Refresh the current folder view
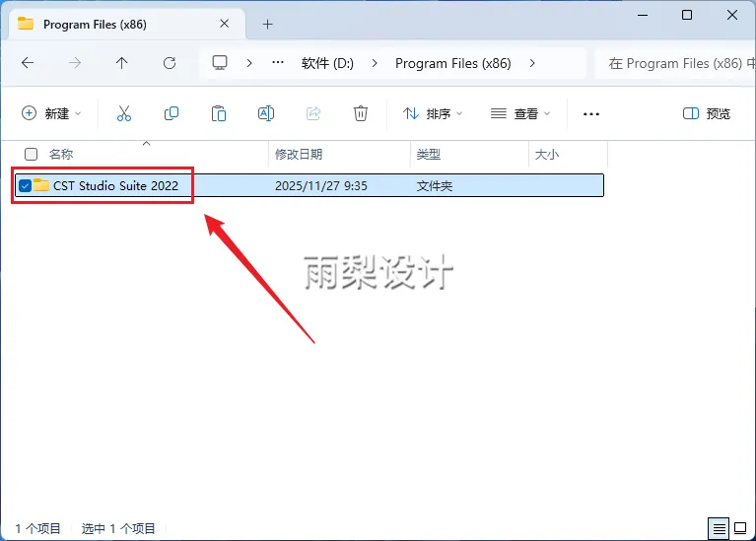Screen dimensions: 756x541 pyautogui.click(x=170, y=63)
